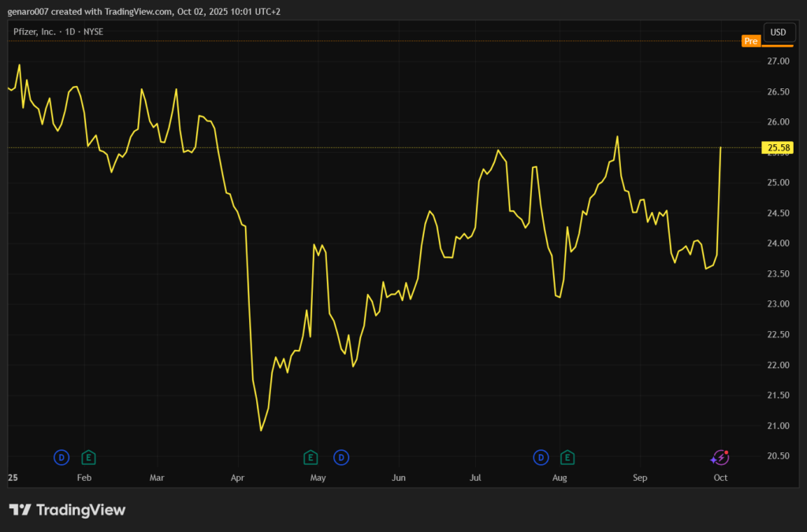This screenshot has height=532, width=807.
Task: Click the purple lightning event icon near Oct
Action: 720,457
